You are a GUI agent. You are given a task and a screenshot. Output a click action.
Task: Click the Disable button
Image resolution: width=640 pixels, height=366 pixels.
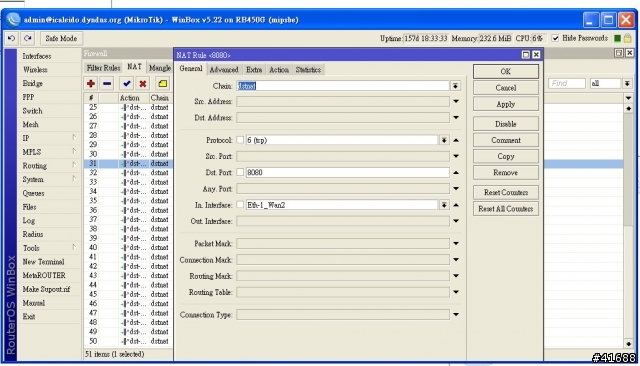pyautogui.click(x=506, y=124)
